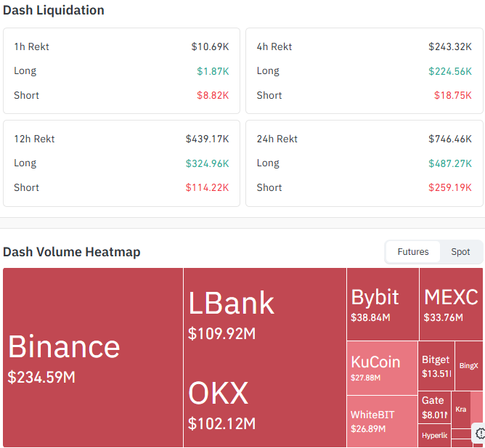The image size is (485, 448).
Task: Click the Long label in 1h card
Action: pyautogui.click(x=25, y=71)
